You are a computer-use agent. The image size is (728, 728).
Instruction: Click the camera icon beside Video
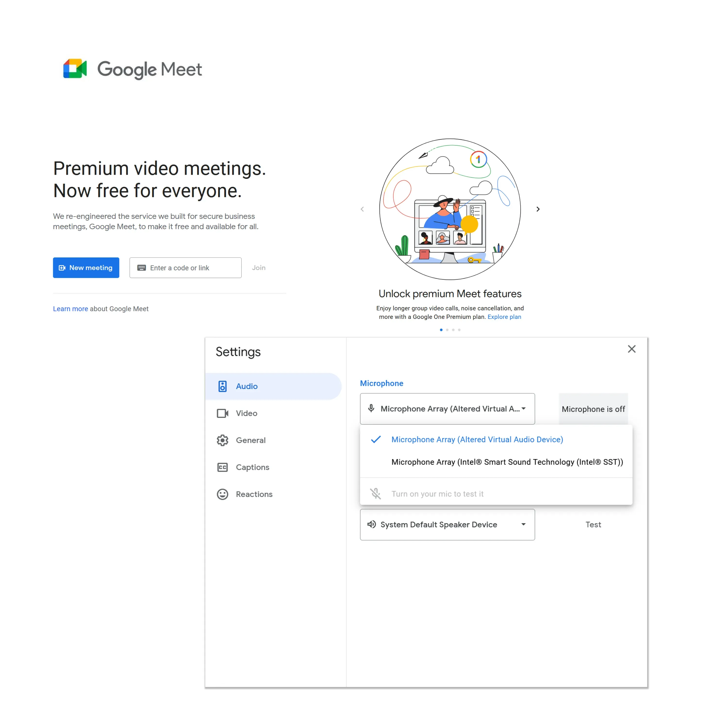pyautogui.click(x=222, y=413)
